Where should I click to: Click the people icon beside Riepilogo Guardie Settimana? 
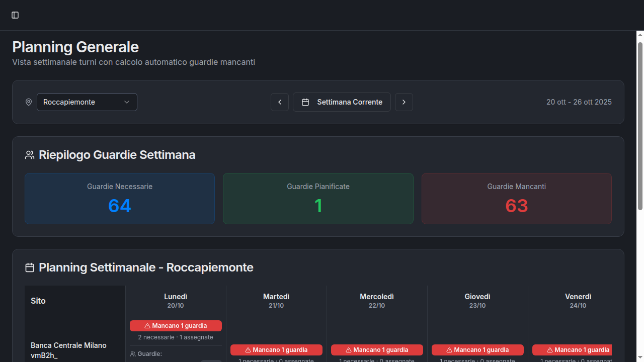pyautogui.click(x=30, y=155)
